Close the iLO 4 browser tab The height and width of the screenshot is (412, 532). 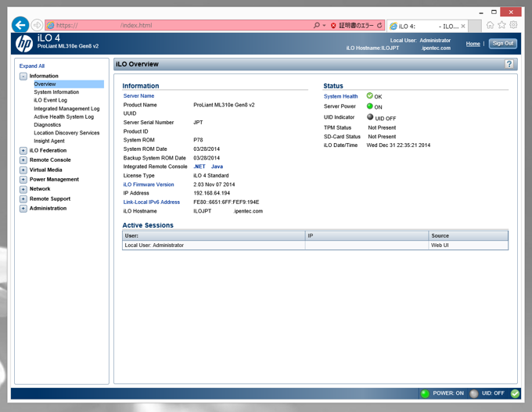[x=463, y=26]
